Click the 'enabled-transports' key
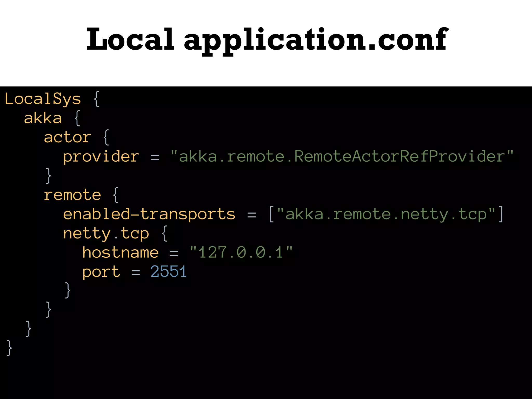Viewport: 532px width, 399px height. (x=149, y=214)
